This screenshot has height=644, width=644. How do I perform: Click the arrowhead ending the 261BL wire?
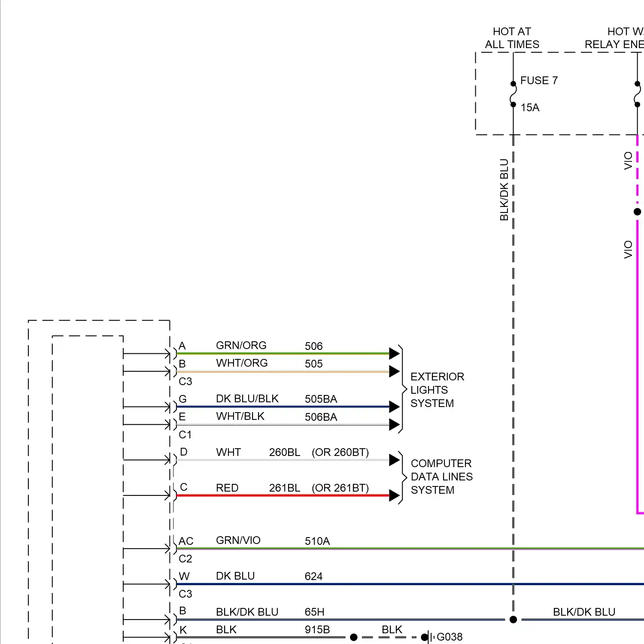pyautogui.click(x=394, y=495)
